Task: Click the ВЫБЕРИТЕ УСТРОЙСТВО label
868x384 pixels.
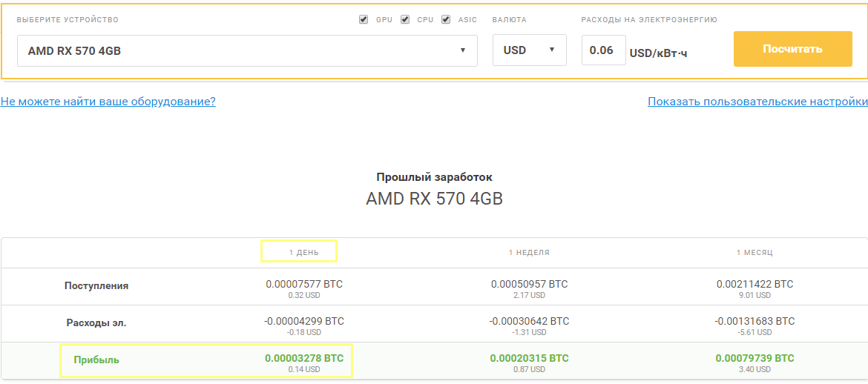Action: 68,20
